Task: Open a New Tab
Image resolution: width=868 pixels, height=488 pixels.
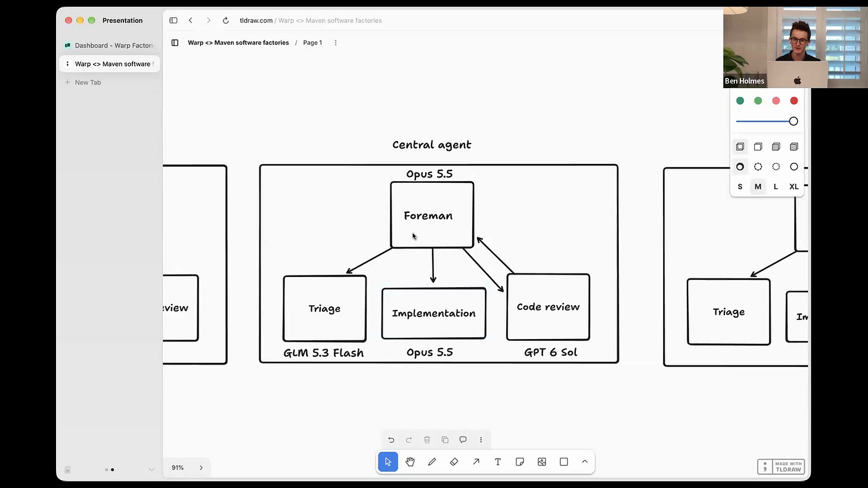Action: click(83, 82)
